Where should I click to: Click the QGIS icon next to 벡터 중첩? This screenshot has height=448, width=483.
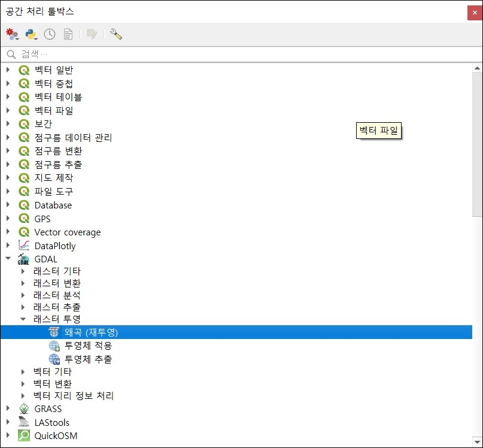(24, 84)
